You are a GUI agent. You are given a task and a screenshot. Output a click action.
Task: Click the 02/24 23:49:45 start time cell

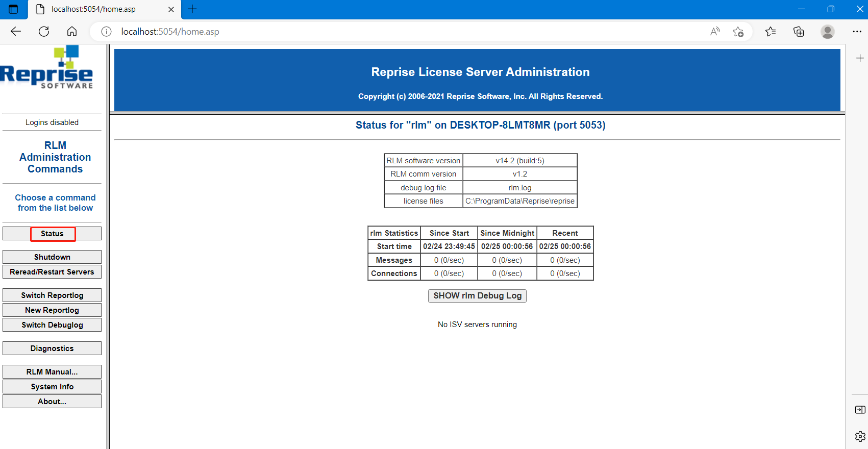pos(449,246)
